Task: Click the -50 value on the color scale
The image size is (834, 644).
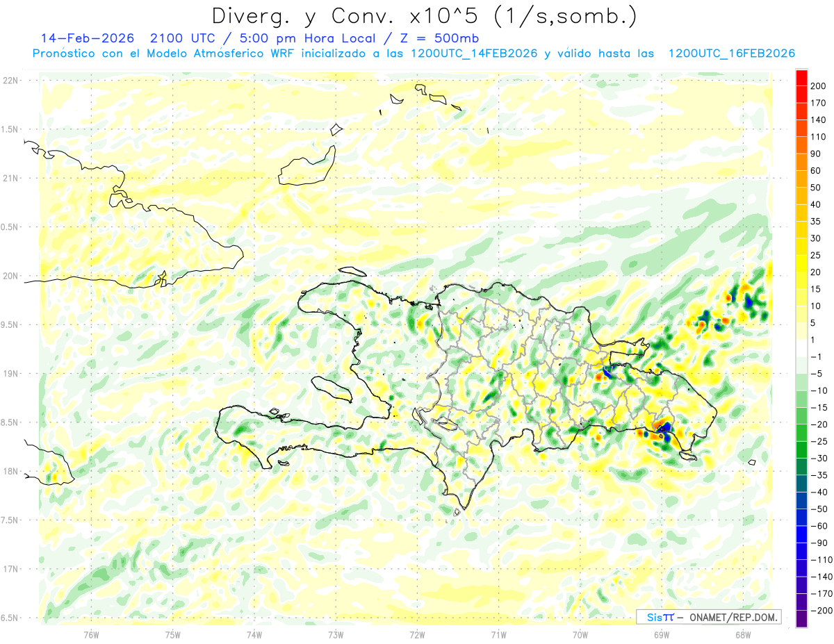Action: click(x=818, y=509)
